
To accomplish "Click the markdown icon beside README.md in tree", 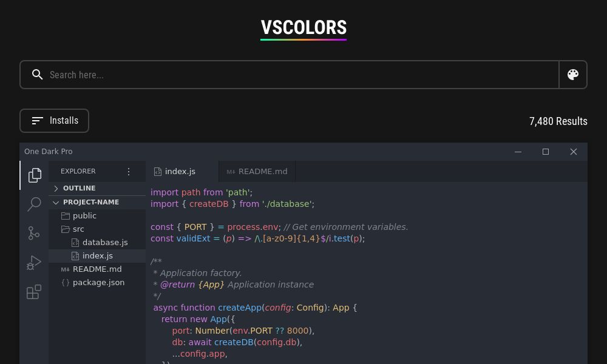I will [65, 269].
